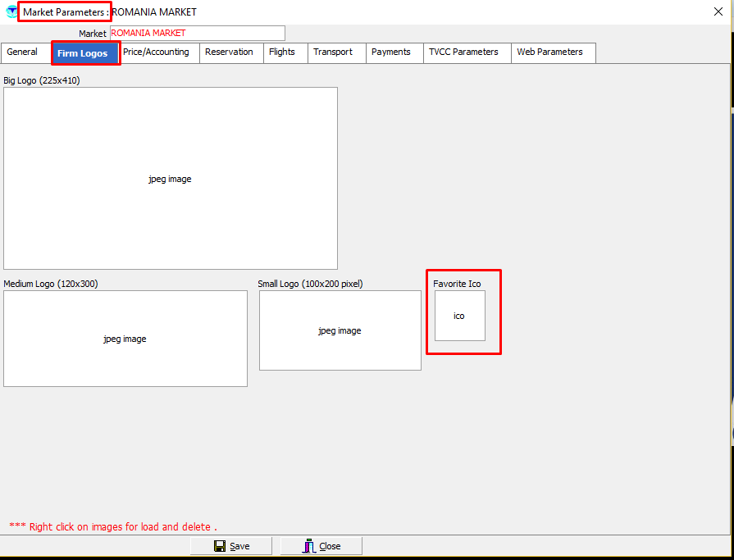Go to the Reservation tab
The width and height of the screenshot is (734, 560).
[229, 52]
